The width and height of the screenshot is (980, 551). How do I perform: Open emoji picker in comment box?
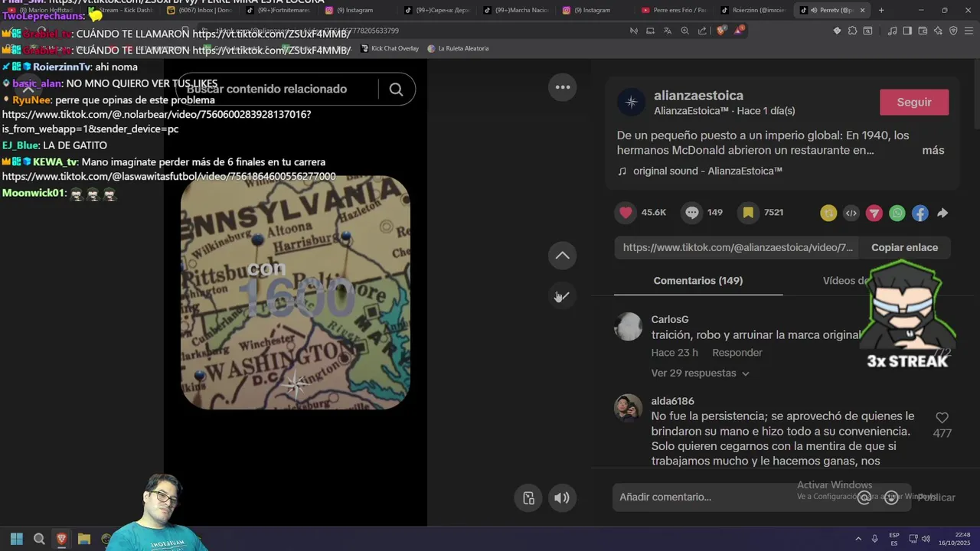tap(891, 497)
